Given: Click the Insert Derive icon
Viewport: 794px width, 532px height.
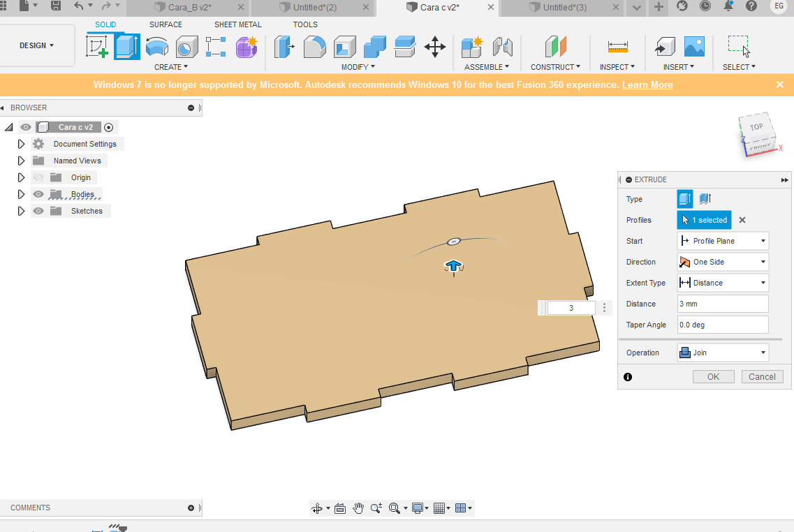Looking at the screenshot, I should pos(664,47).
